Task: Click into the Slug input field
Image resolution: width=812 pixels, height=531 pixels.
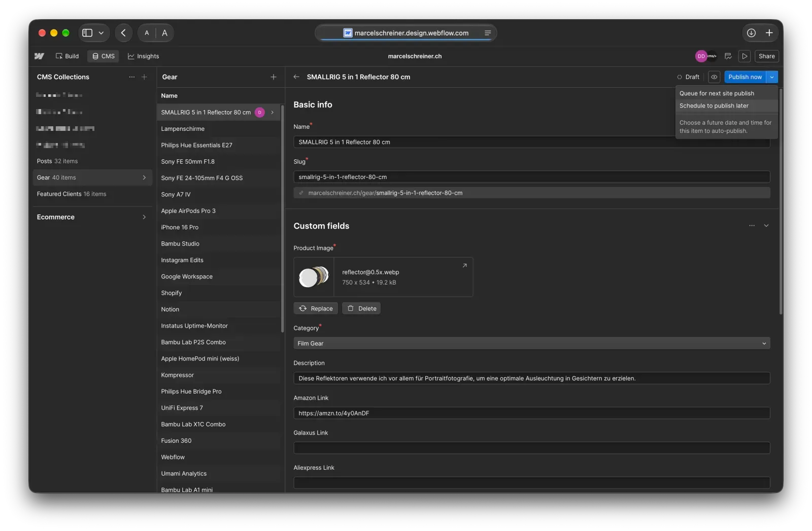Action: (x=531, y=177)
